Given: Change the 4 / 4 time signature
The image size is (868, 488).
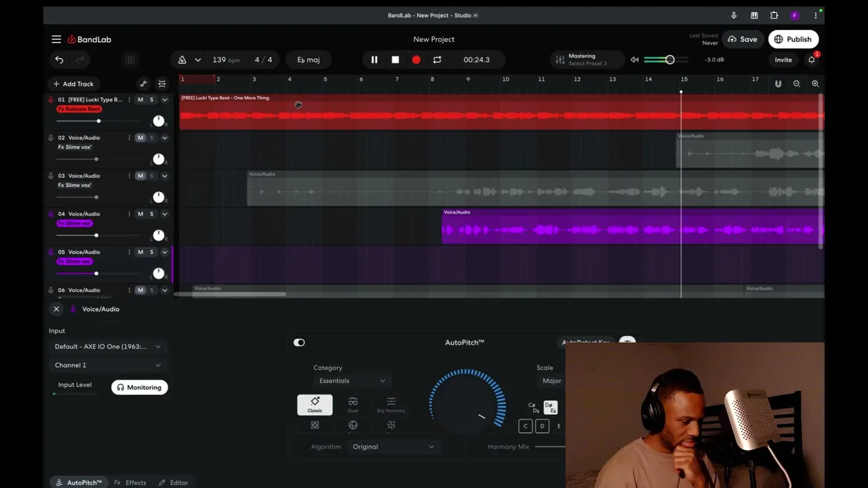Looking at the screenshot, I should click(263, 60).
